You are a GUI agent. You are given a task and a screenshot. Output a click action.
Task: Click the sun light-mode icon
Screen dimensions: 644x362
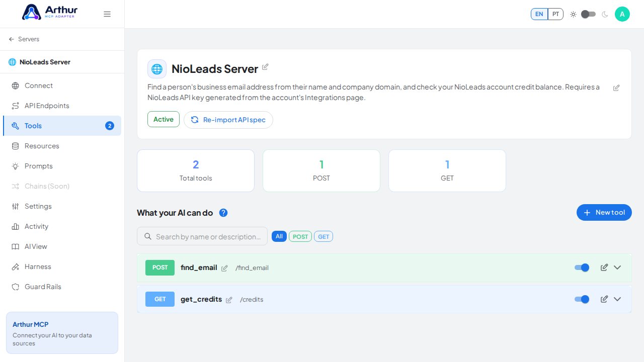(x=573, y=14)
